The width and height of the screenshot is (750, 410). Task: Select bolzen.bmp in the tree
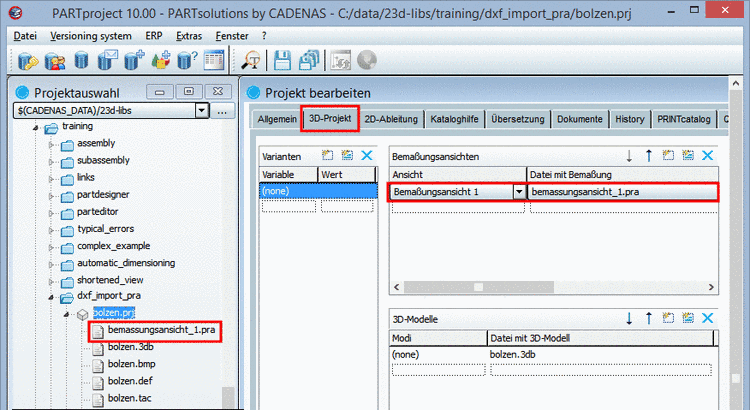point(132,364)
